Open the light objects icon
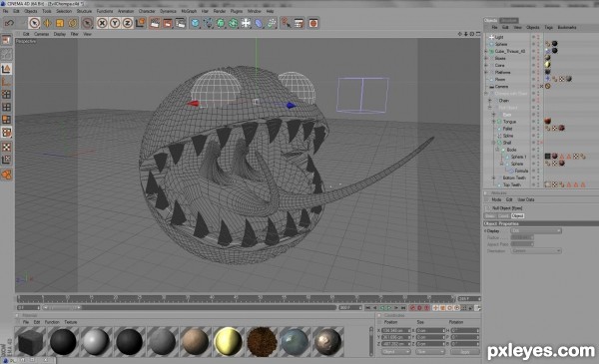 point(246,23)
